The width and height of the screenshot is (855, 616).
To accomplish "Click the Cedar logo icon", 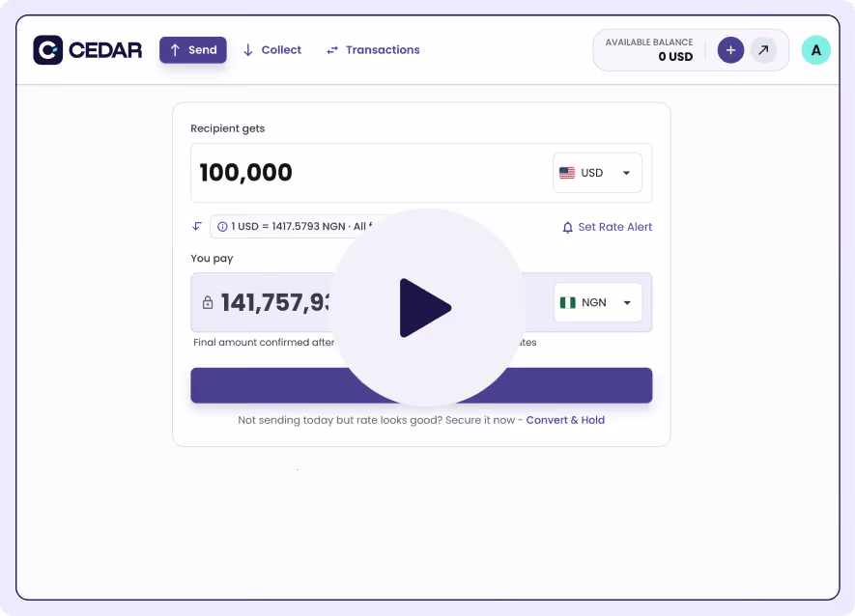I will pos(48,50).
